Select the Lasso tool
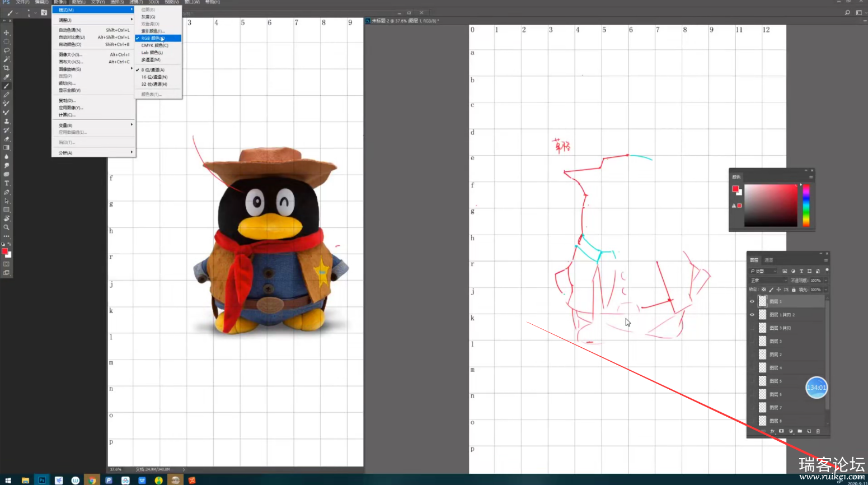This screenshot has width=868, height=485. [x=7, y=50]
